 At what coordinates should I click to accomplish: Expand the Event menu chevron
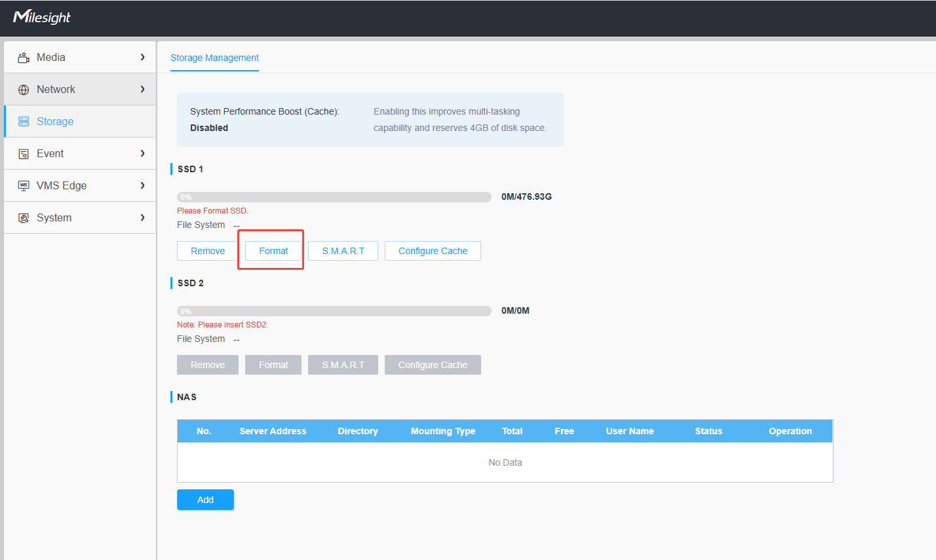click(142, 153)
